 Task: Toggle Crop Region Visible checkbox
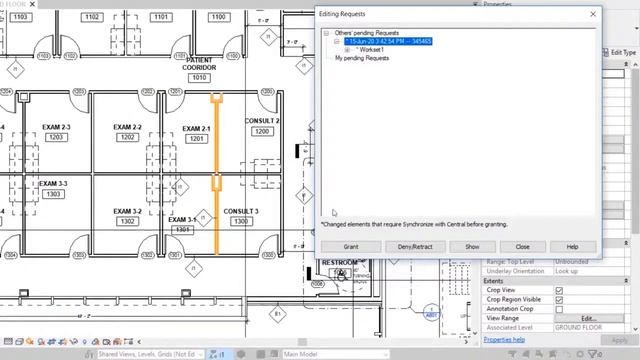pyautogui.click(x=559, y=300)
